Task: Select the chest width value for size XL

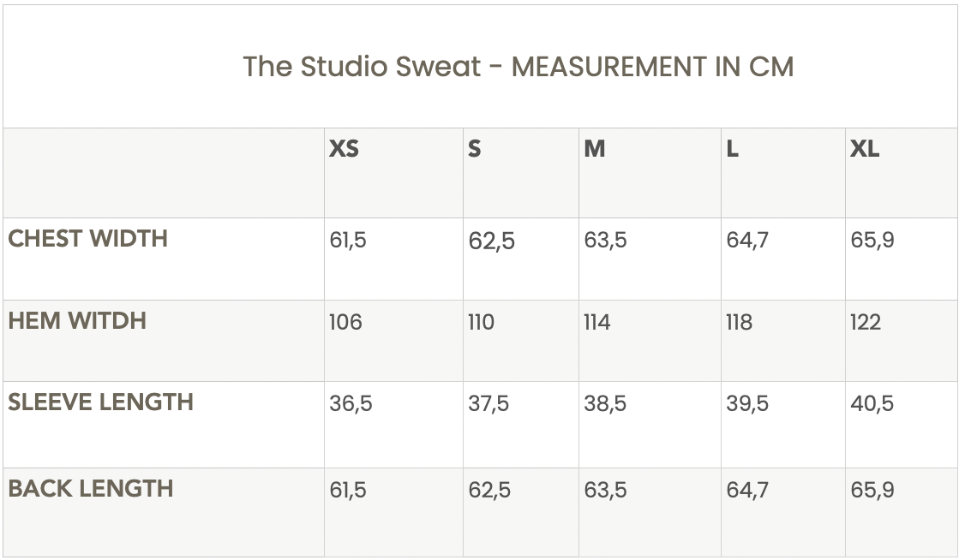Action: point(872,241)
